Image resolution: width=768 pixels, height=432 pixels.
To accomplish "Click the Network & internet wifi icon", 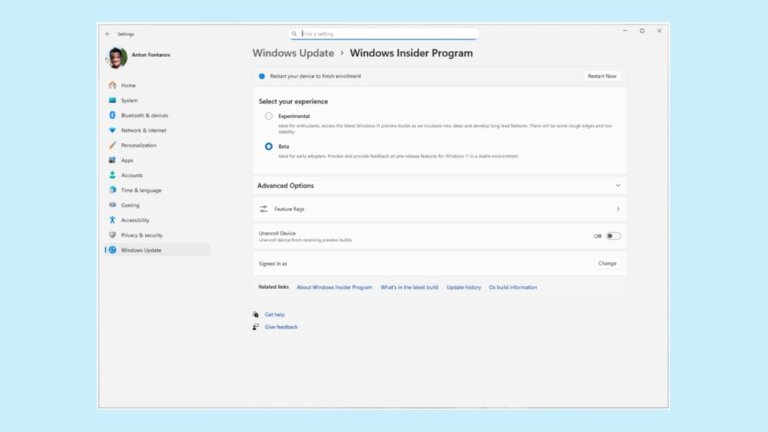I will click(112, 130).
